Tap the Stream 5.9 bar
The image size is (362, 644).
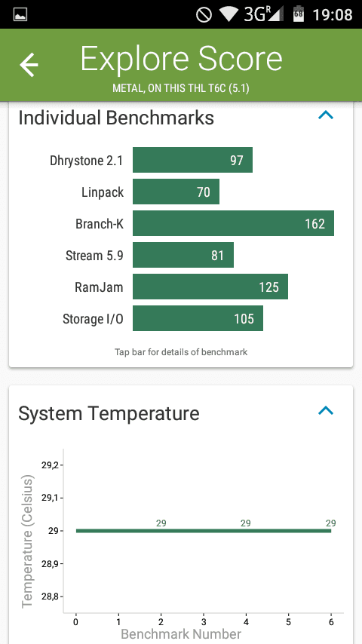point(183,255)
